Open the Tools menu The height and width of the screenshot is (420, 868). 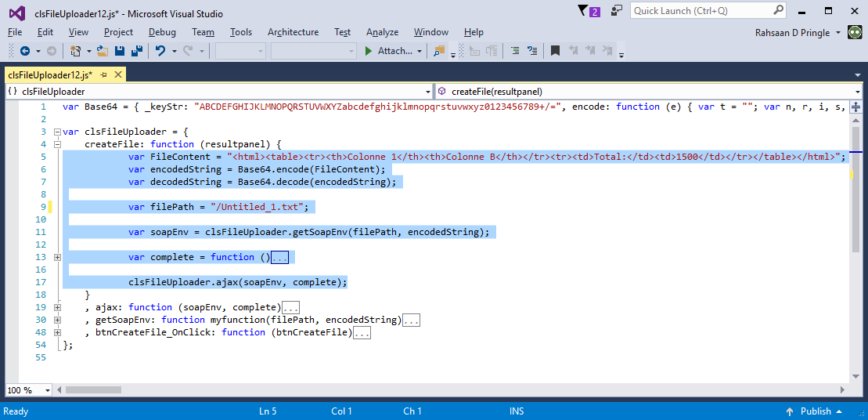(x=241, y=32)
